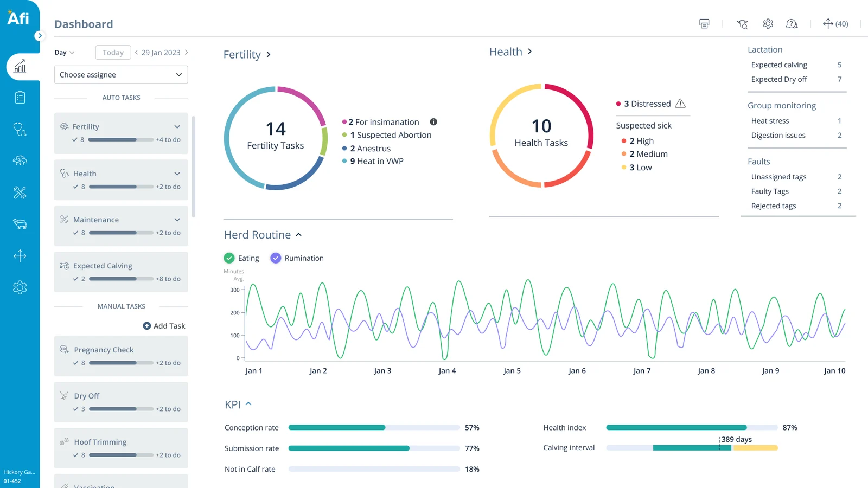Click the Afi logo

coord(18,18)
